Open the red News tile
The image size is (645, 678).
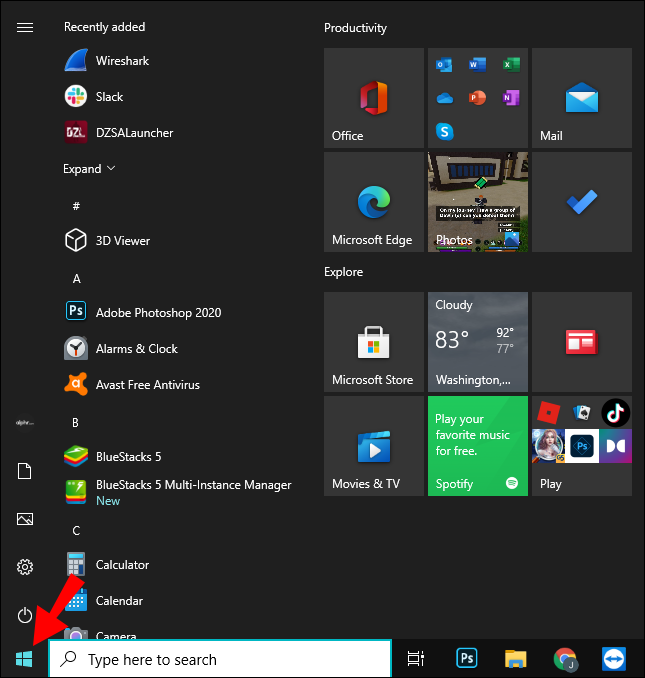[582, 342]
